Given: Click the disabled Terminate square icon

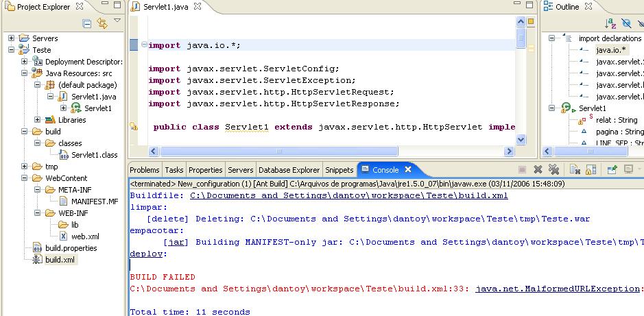Looking at the screenshot, I should tap(522, 169).
